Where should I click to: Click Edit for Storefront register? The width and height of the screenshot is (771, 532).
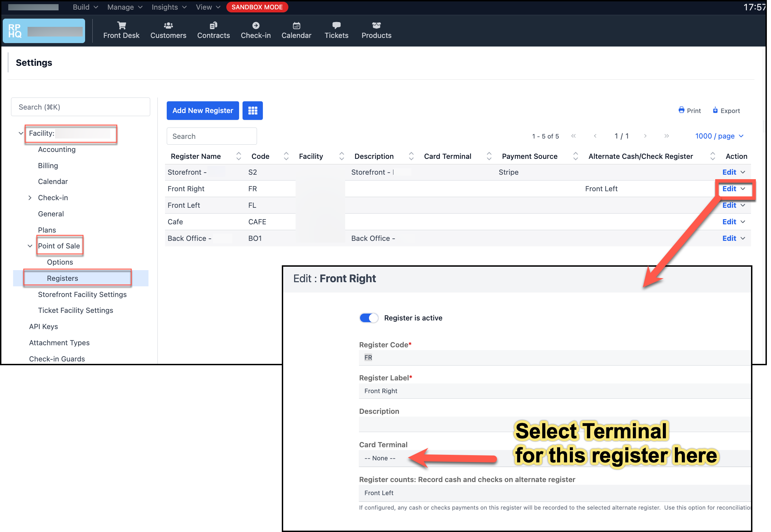point(729,172)
